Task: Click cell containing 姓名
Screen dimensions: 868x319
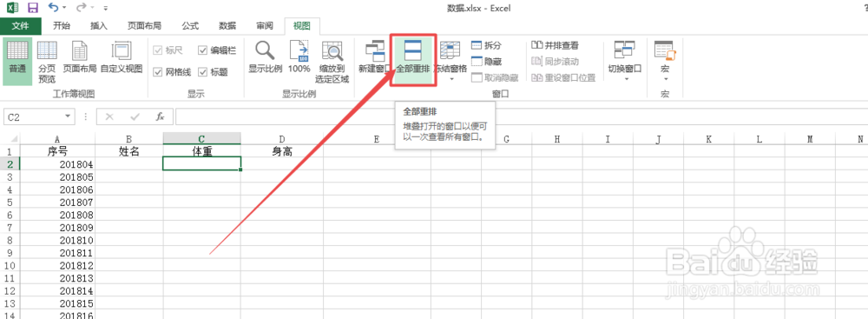Action: (129, 151)
